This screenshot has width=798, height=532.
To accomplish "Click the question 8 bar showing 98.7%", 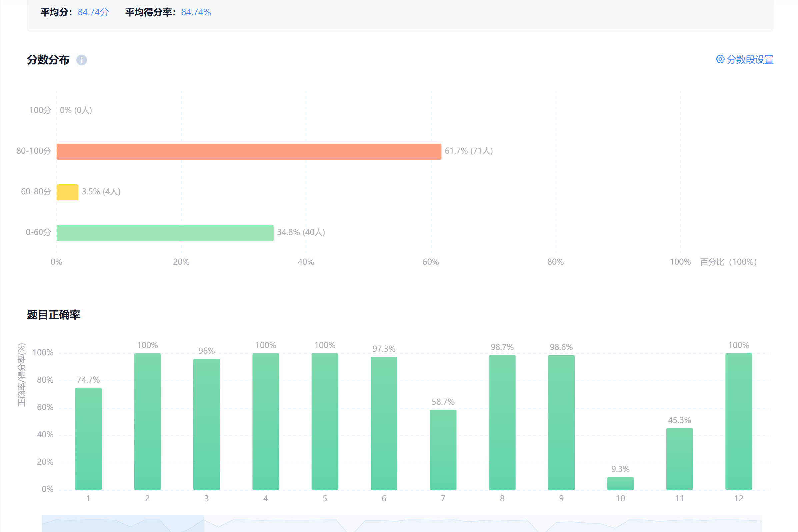I will coord(502,422).
